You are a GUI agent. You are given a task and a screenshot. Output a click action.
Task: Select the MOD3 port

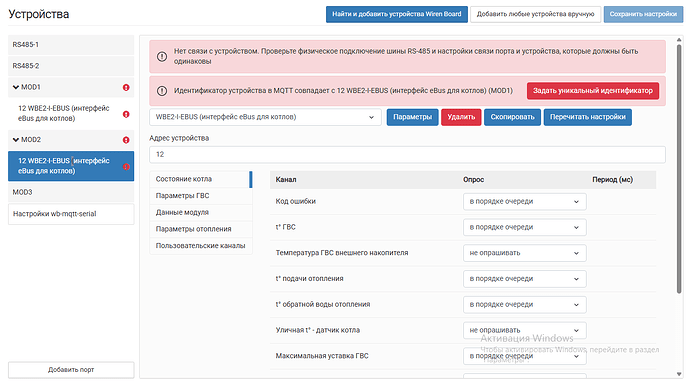click(71, 192)
